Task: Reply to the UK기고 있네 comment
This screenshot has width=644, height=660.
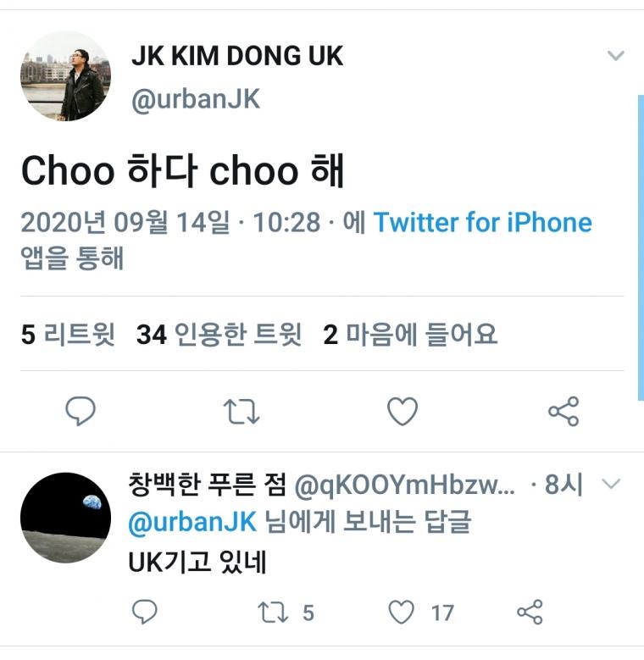Action: point(144,612)
